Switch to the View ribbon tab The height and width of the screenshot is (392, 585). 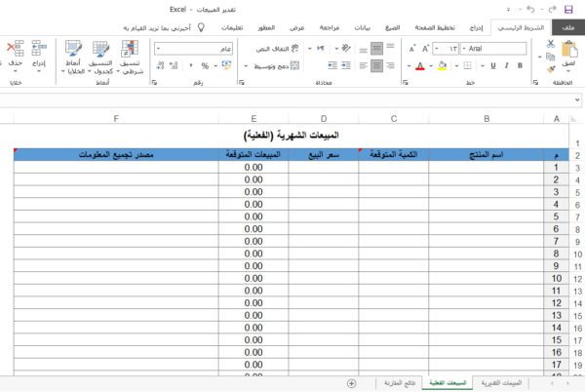coord(297,27)
